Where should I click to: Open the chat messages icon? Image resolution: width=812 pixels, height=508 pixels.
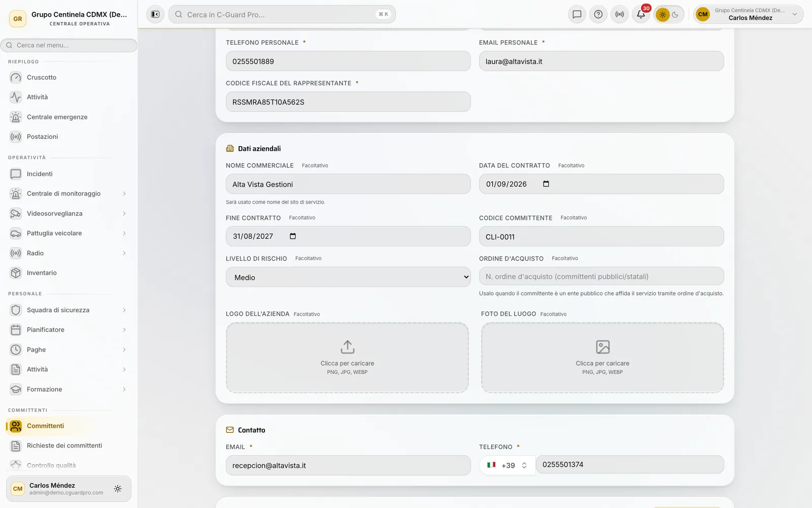(x=577, y=14)
